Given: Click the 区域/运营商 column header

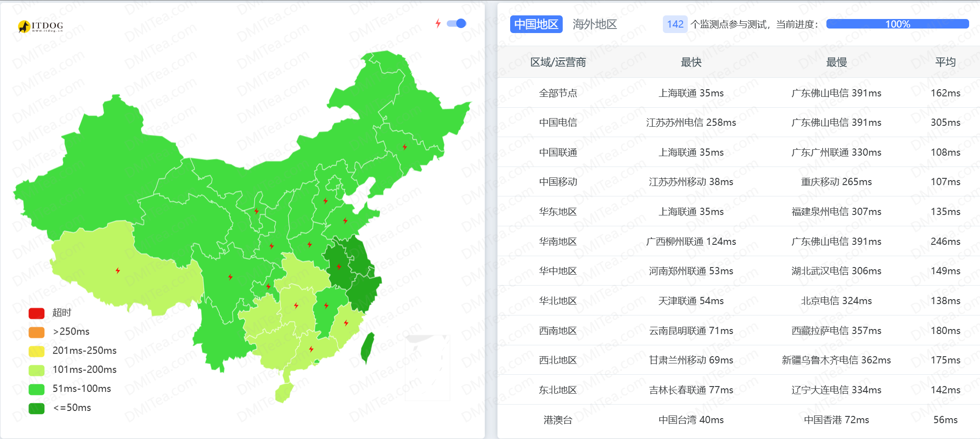Looking at the screenshot, I should pyautogui.click(x=558, y=62).
